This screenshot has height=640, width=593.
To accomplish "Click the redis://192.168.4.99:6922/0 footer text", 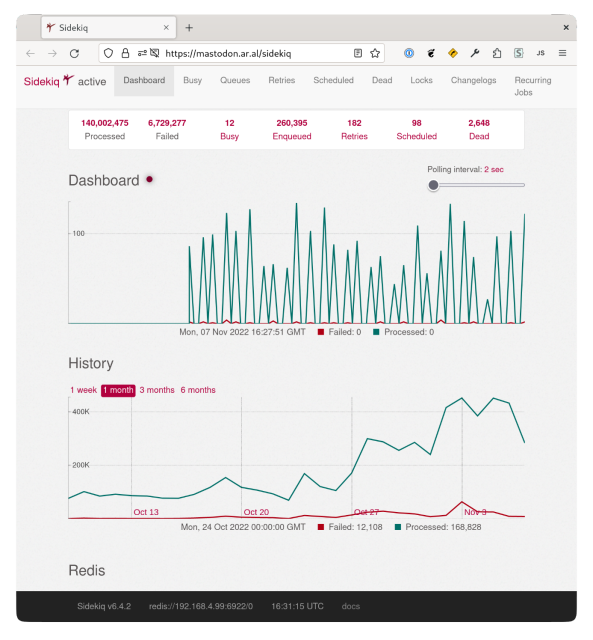I will click(x=201, y=607).
